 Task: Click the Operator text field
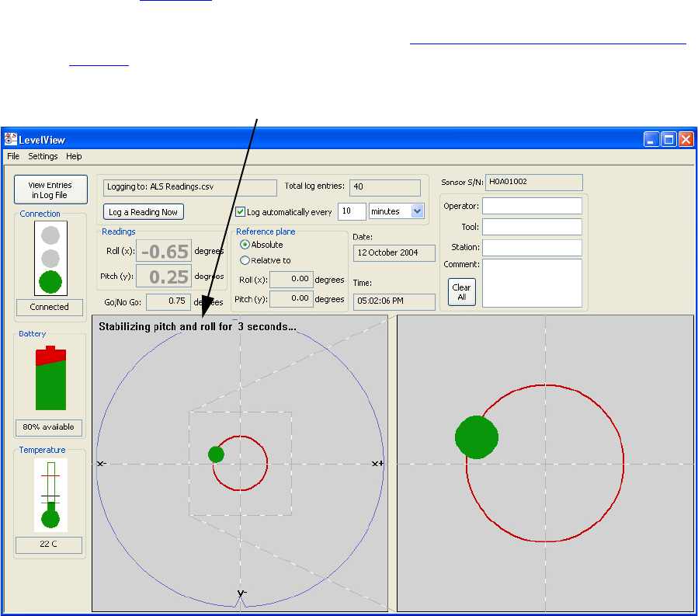[532, 206]
